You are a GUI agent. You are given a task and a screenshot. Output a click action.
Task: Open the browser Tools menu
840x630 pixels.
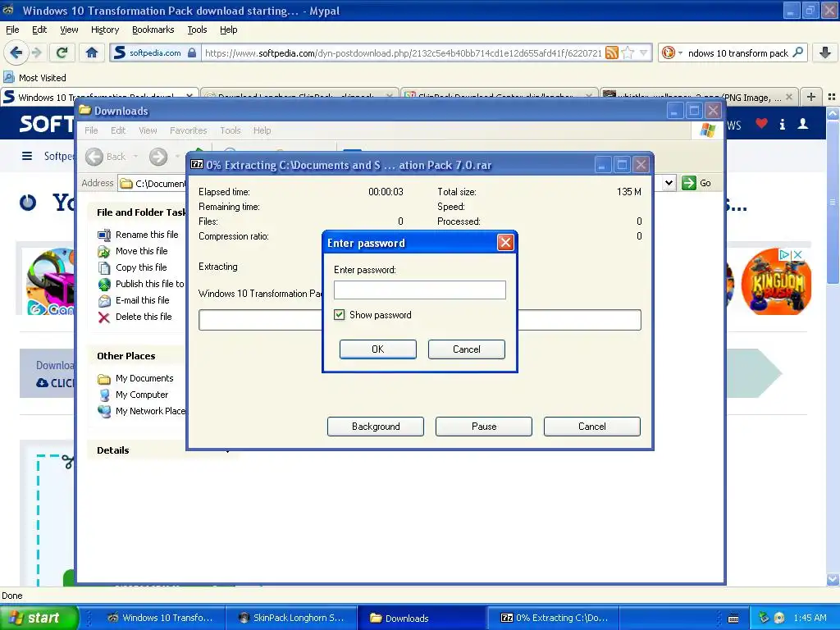click(x=197, y=30)
